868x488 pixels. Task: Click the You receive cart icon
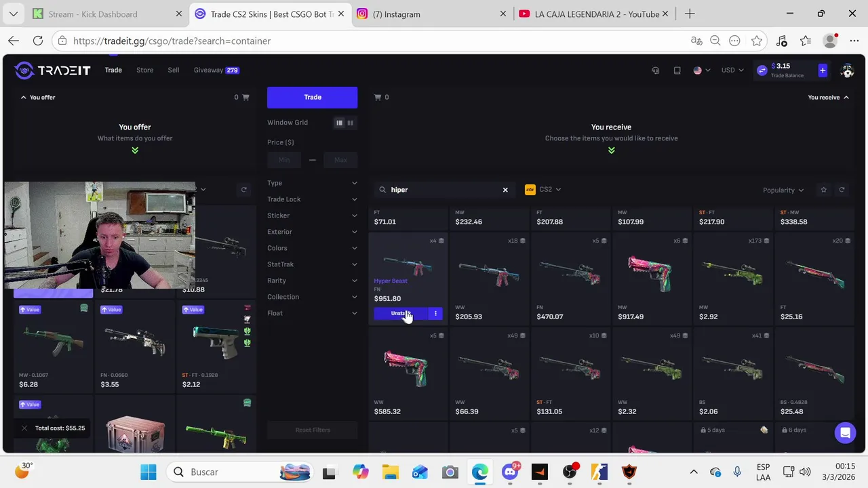coord(378,98)
